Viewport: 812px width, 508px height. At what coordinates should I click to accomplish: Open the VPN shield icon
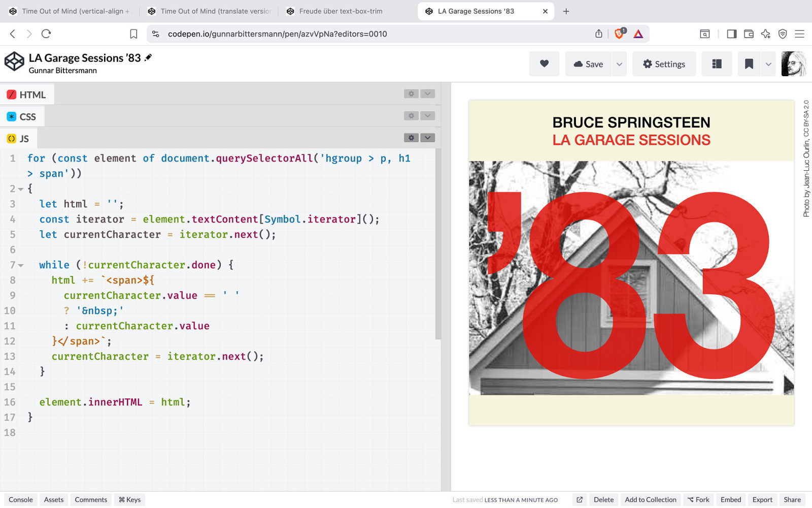coord(783,34)
